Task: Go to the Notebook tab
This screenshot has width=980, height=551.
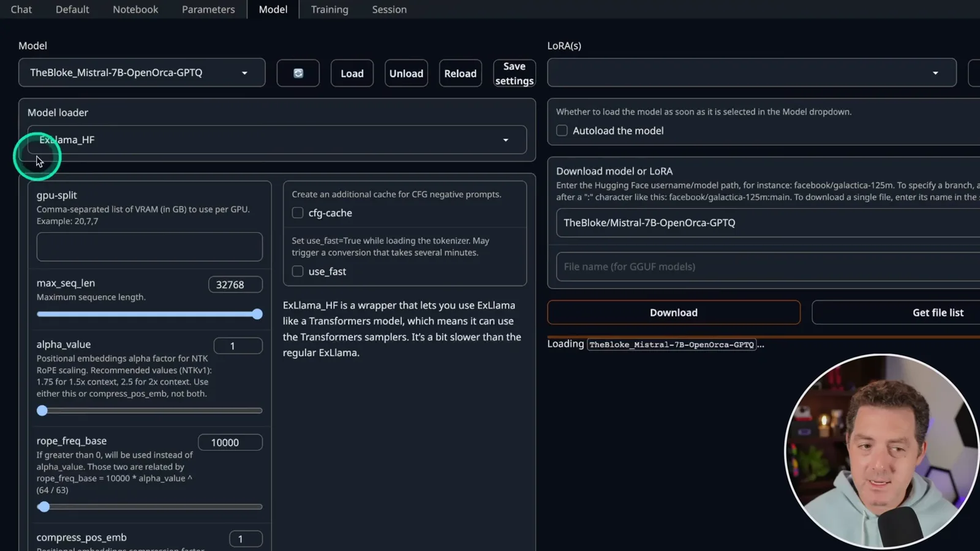Action: [135, 9]
